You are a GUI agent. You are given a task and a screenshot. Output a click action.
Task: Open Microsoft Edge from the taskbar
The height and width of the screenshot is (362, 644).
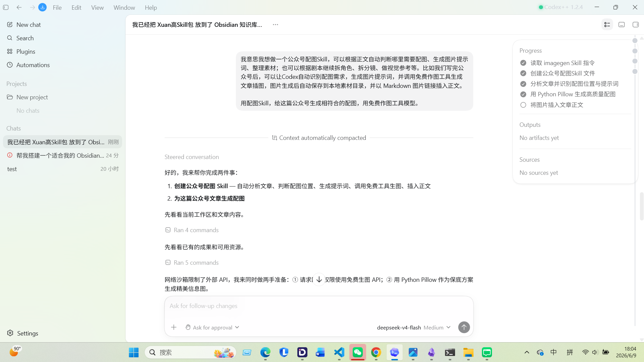(x=265, y=352)
